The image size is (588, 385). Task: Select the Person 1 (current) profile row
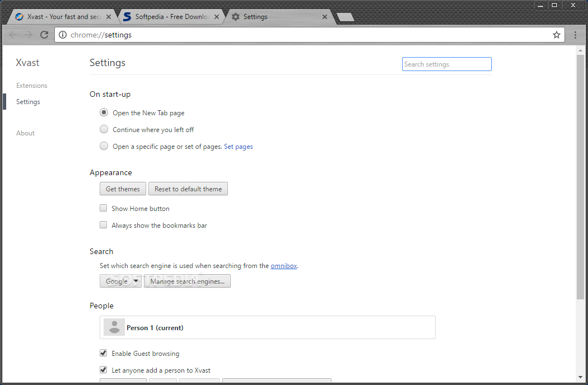coord(267,327)
